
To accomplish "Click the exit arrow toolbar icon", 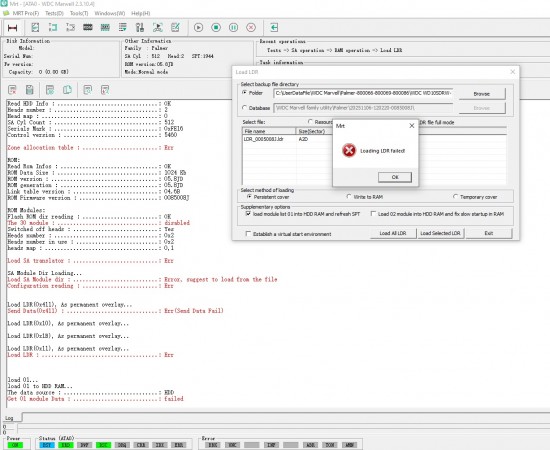I will 274,27.
